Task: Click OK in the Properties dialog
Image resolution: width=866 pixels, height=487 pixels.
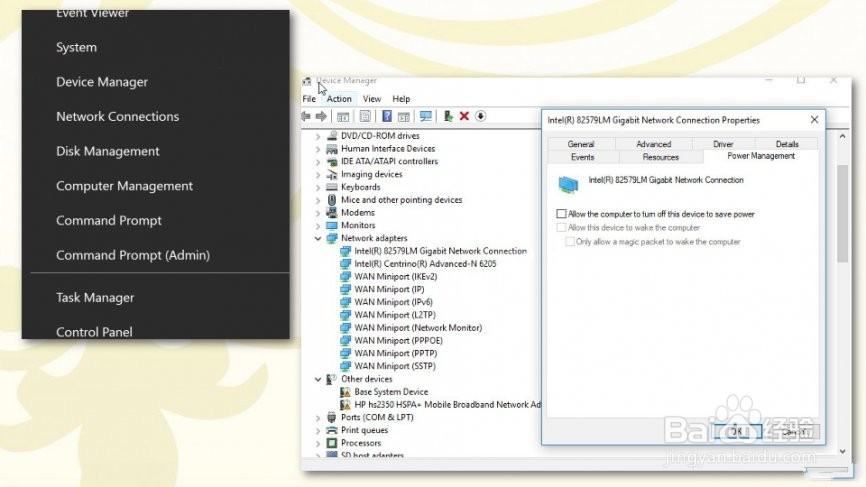Action: (738, 431)
